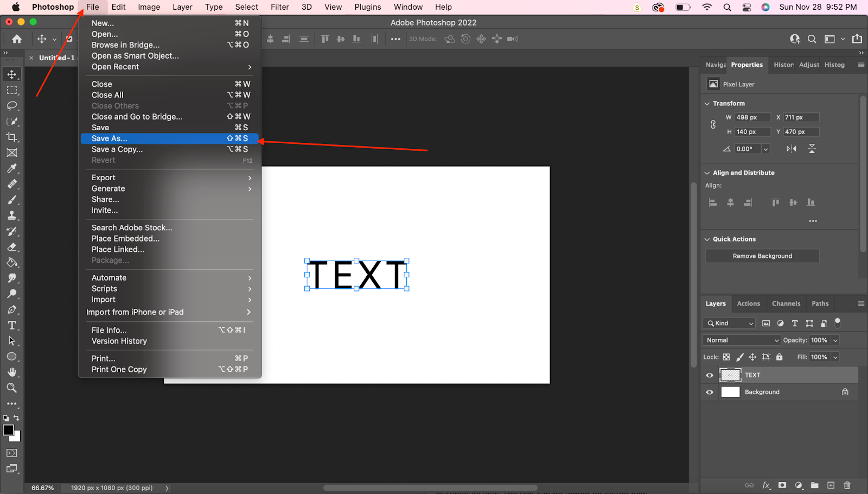Add a layer style with fx icon

point(766,485)
